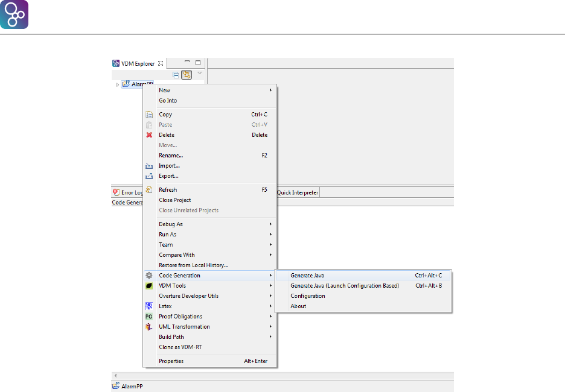
Task: Expand the Compare With submenu arrow
Action: (270, 255)
